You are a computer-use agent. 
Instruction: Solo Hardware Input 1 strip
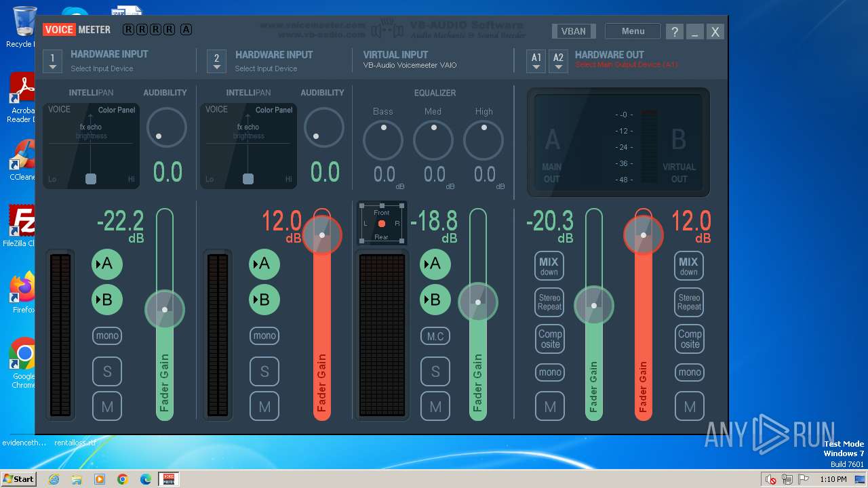[x=107, y=371]
